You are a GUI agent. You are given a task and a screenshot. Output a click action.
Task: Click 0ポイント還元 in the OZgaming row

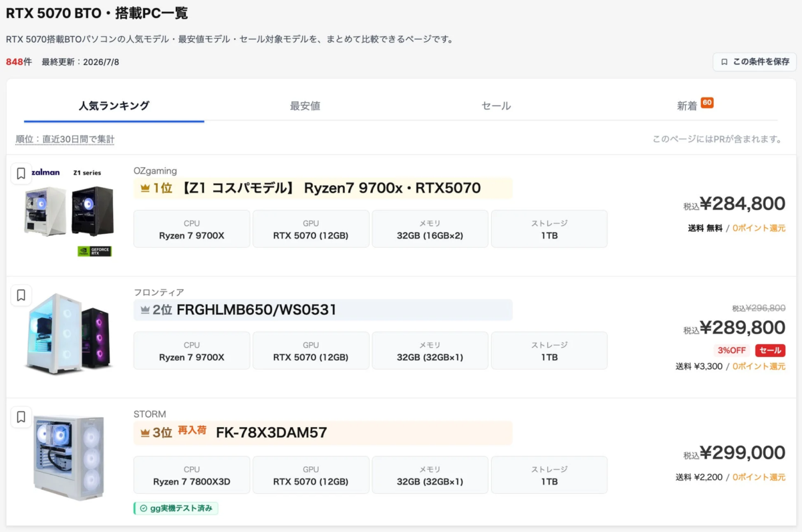coord(759,228)
